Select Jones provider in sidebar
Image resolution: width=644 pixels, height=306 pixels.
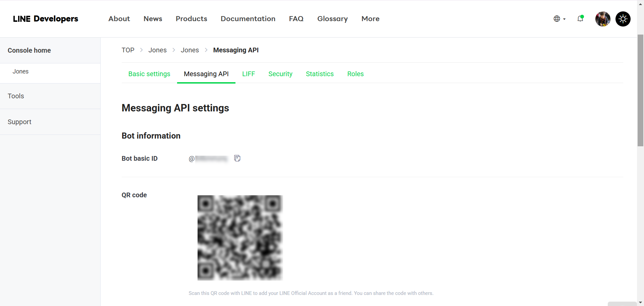click(x=20, y=71)
